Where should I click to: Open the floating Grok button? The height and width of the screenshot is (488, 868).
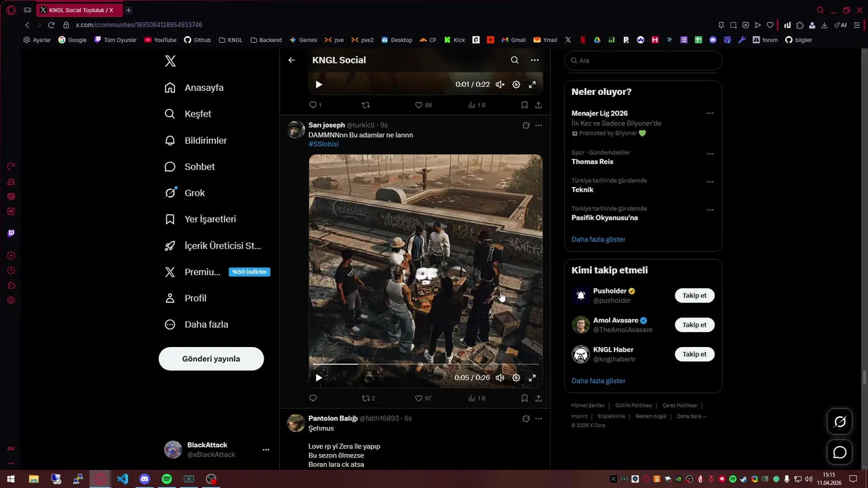tap(840, 422)
